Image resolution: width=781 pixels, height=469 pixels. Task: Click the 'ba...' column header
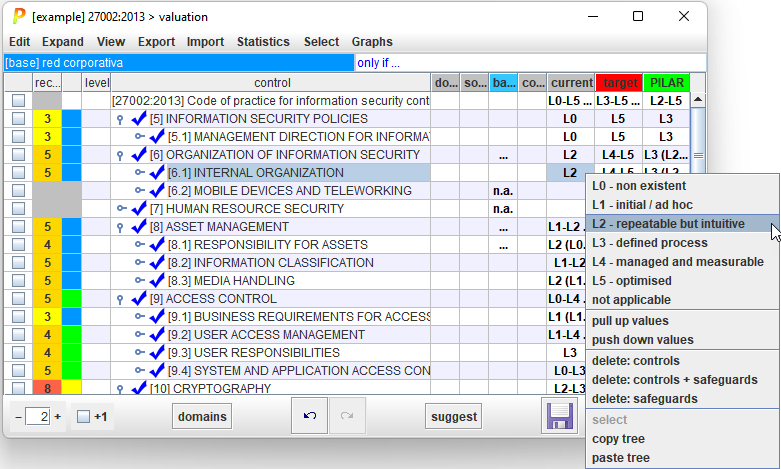click(503, 83)
